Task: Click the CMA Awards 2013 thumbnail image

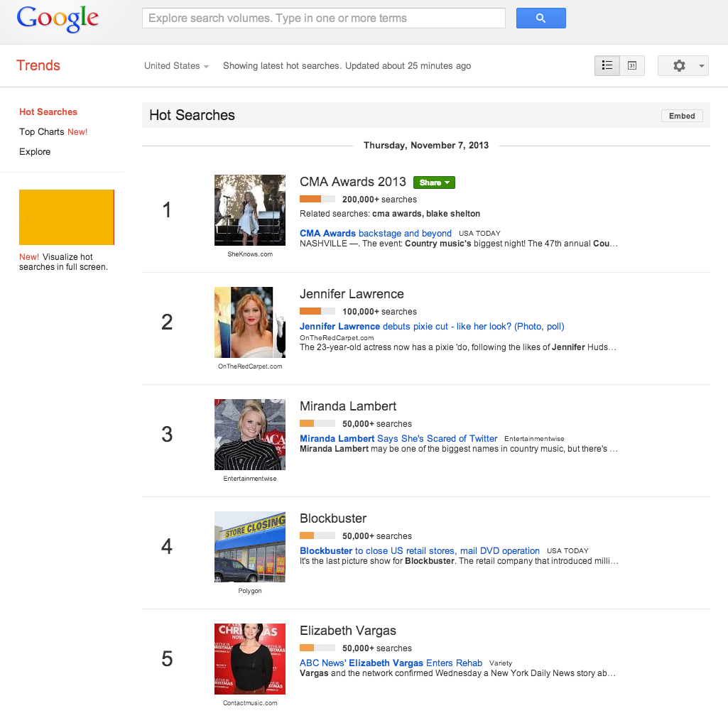Action: tap(250, 210)
